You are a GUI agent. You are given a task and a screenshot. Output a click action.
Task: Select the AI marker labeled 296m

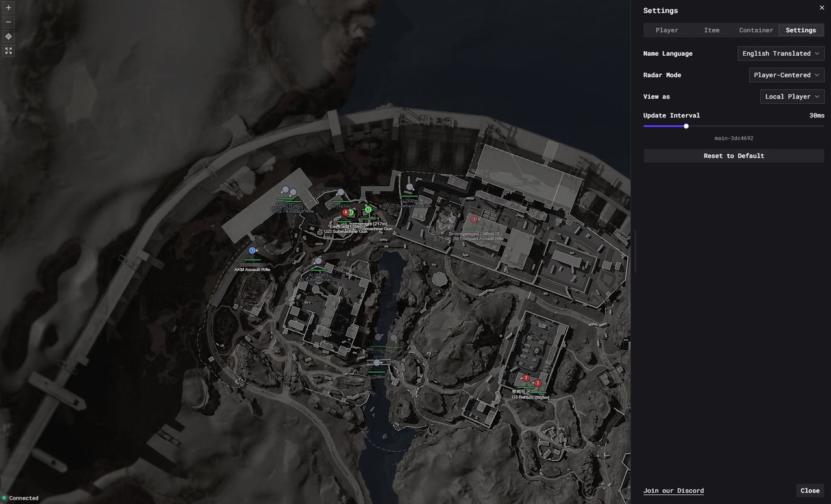coord(377,363)
